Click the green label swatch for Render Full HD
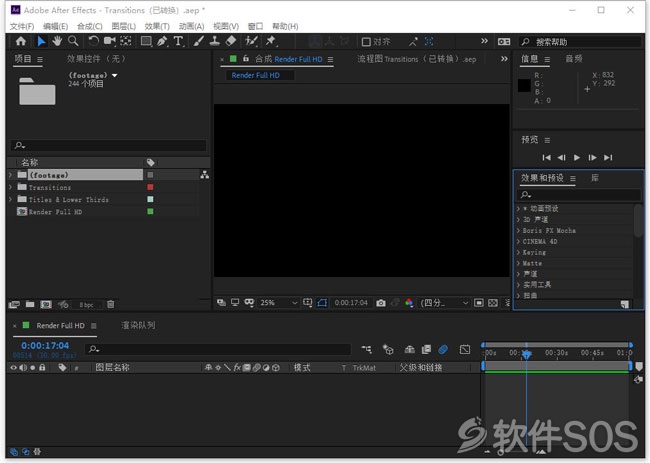This screenshot has height=463, width=650. click(150, 211)
